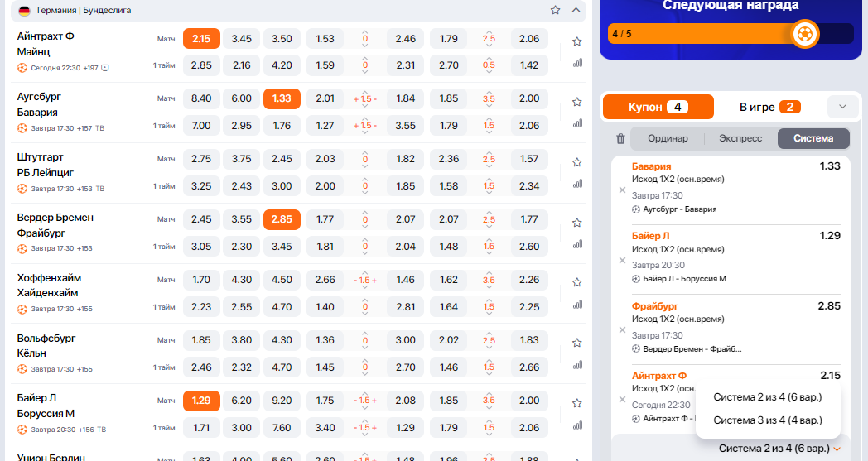Select Вольфсбург win odds 1.85
Viewport: 868px width, 461px height.
click(x=201, y=340)
